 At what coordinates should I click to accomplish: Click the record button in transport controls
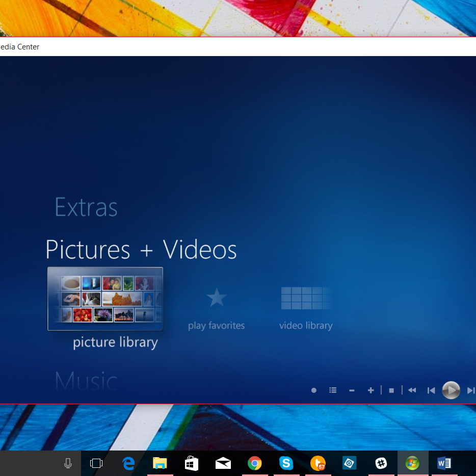(x=314, y=390)
